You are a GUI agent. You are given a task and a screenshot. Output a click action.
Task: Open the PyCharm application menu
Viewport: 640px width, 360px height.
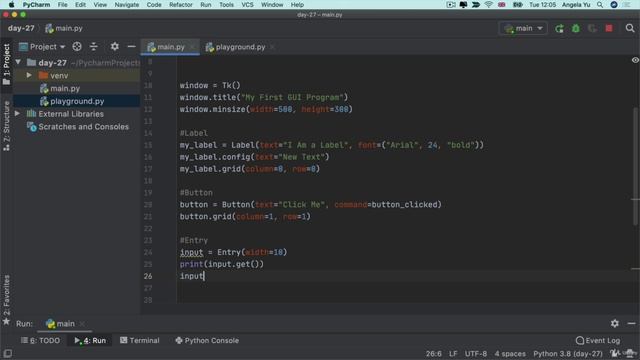pyautogui.click(x=36, y=5)
